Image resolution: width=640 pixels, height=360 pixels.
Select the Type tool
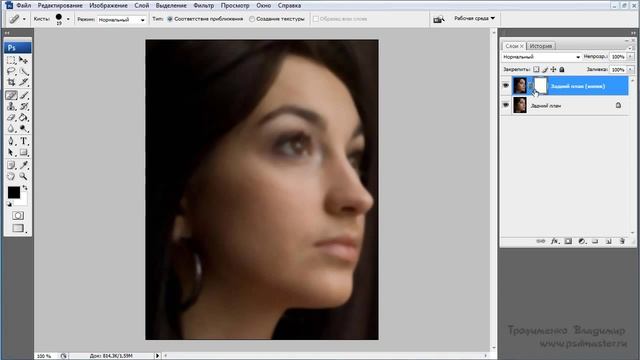point(24,142)
